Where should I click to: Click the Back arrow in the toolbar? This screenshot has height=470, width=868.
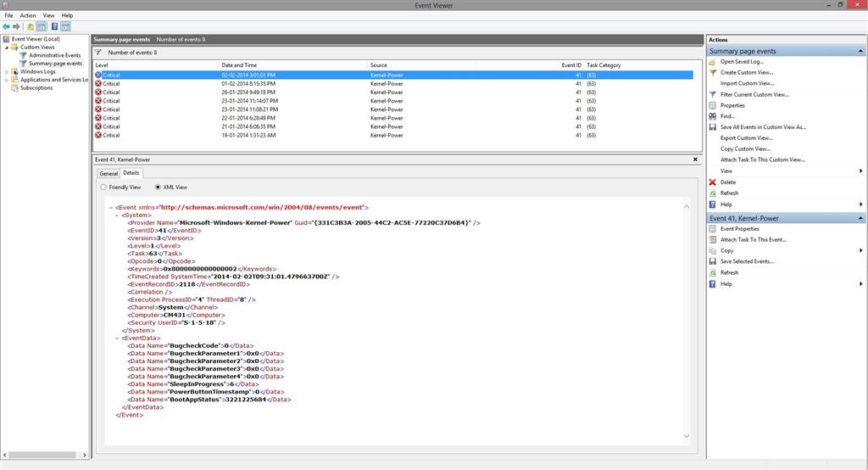pyautogui.click(x=6, y=26)
